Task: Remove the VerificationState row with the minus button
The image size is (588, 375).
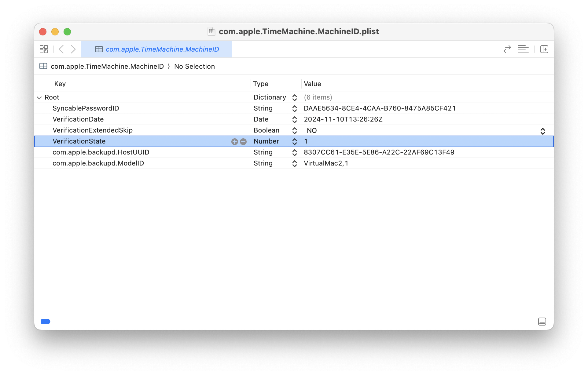Action: tap(243, 141)
